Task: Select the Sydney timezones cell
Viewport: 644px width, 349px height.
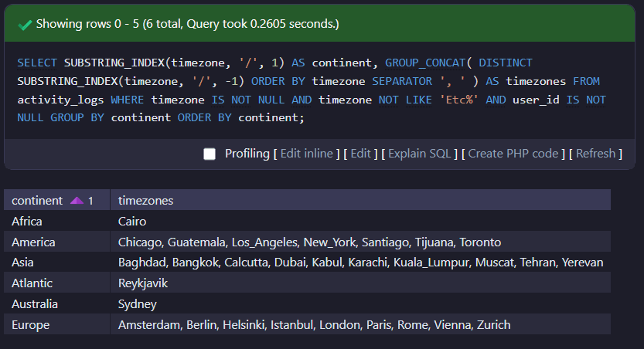Action: 360,304
